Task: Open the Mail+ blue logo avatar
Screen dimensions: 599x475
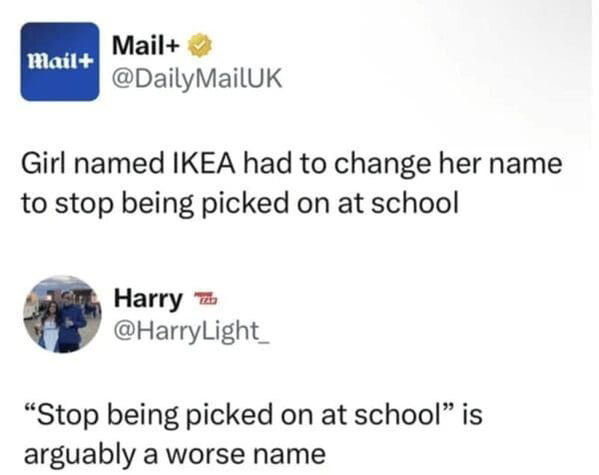Action: click(x=60, y=62)
